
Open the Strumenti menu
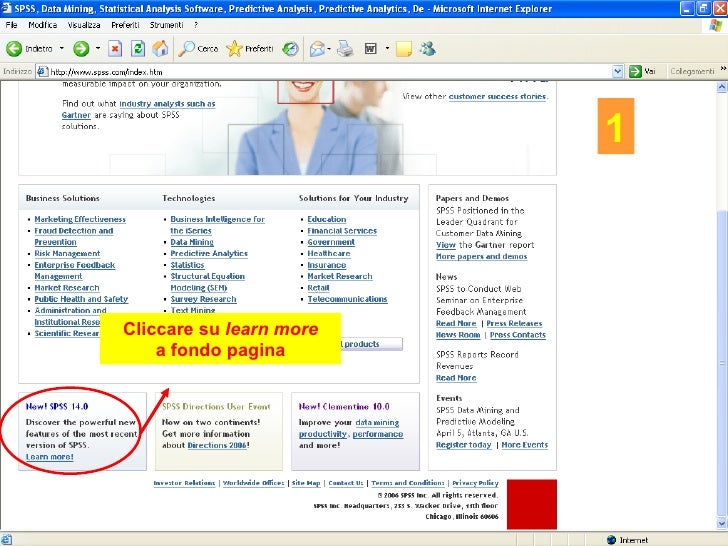pos(166,25)
